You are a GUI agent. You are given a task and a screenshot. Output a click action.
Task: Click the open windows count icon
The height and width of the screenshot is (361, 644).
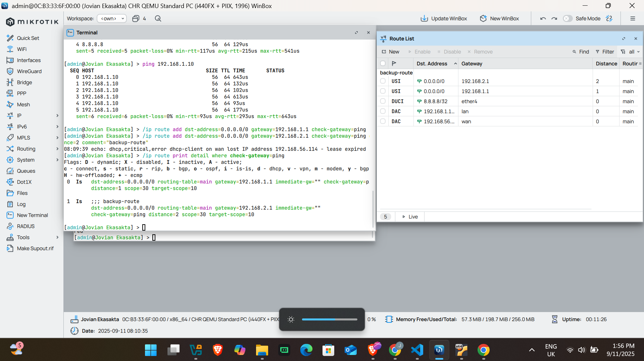coord(136,18)
